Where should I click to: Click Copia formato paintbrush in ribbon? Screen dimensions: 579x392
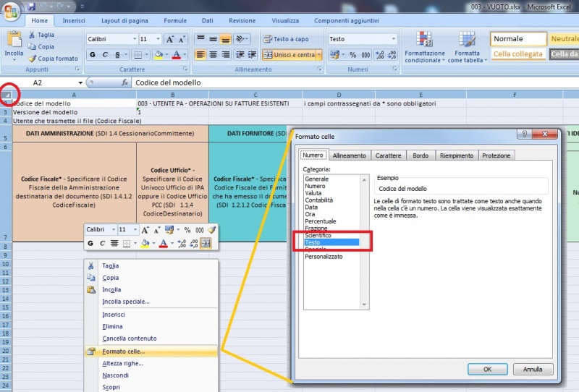coord(32,59)
